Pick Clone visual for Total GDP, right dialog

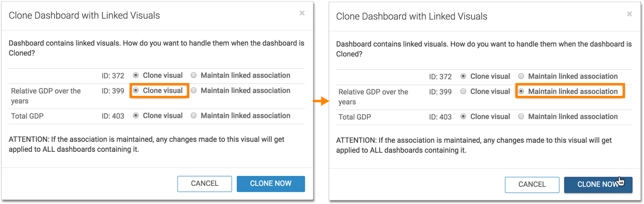coord(464,117)
